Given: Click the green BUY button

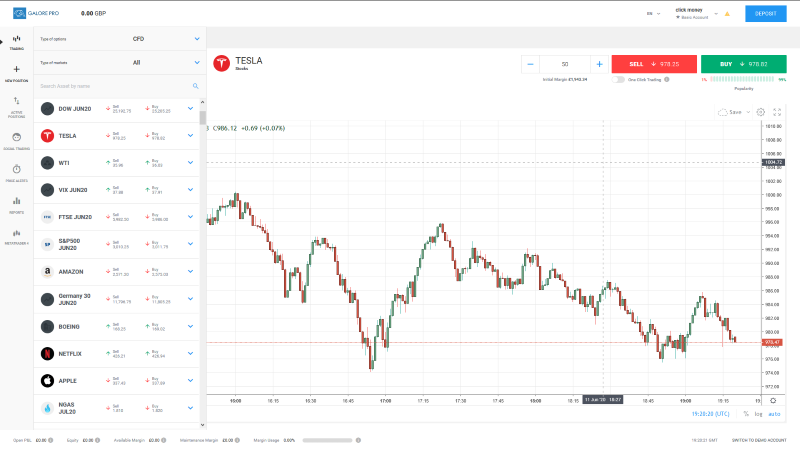Looking at the screenshot, I should pos(743,64).
